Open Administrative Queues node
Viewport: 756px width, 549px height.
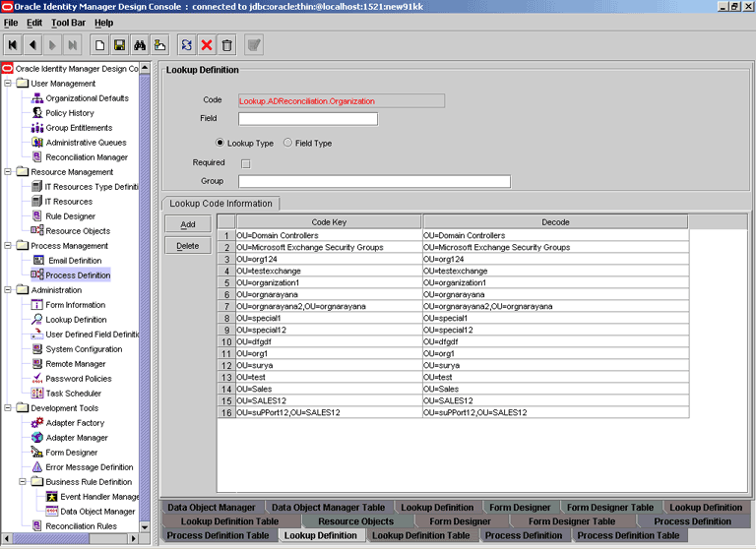[86, 143]
